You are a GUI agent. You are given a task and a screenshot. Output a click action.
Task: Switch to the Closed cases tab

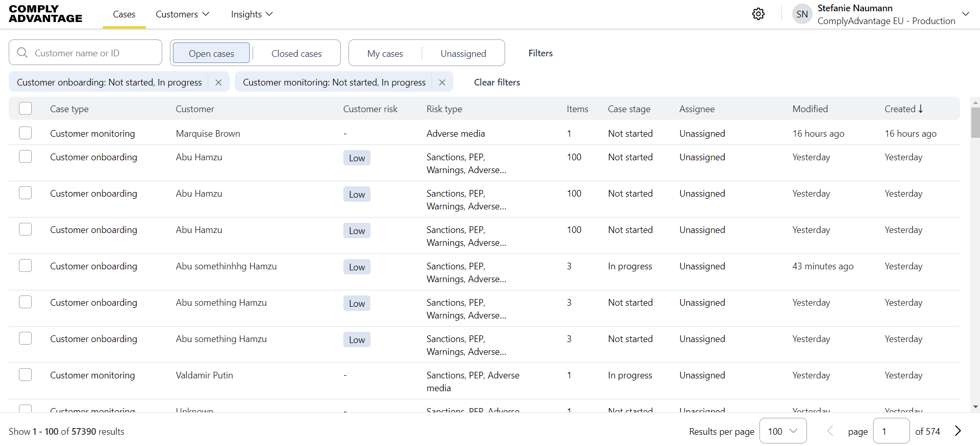pos(296,53)
